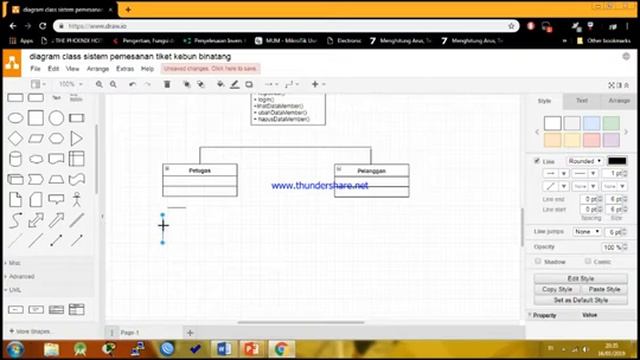The height and width of the screenshot is (360, 640).
Task: Click the zoom in magnifier icon
Action: tap(99, 84)
